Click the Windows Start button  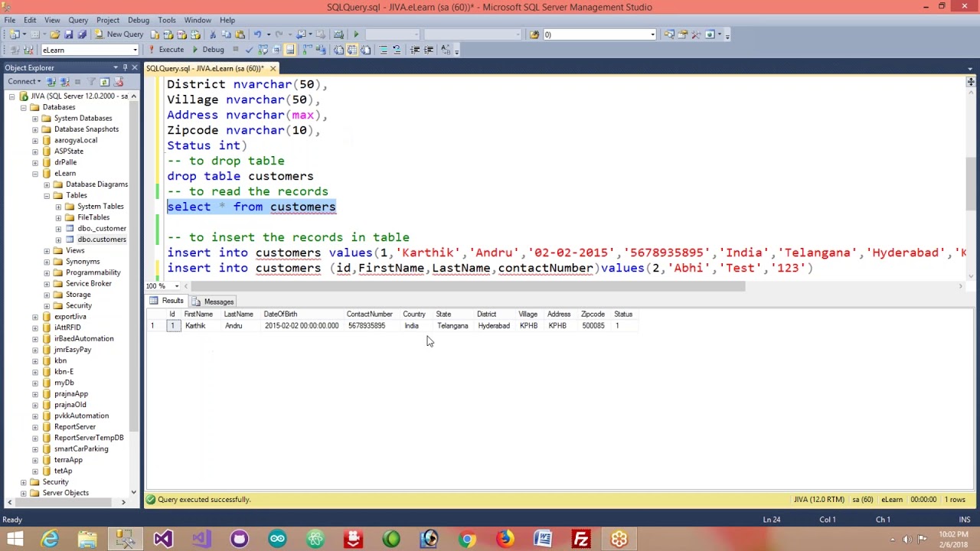[15, 540]
